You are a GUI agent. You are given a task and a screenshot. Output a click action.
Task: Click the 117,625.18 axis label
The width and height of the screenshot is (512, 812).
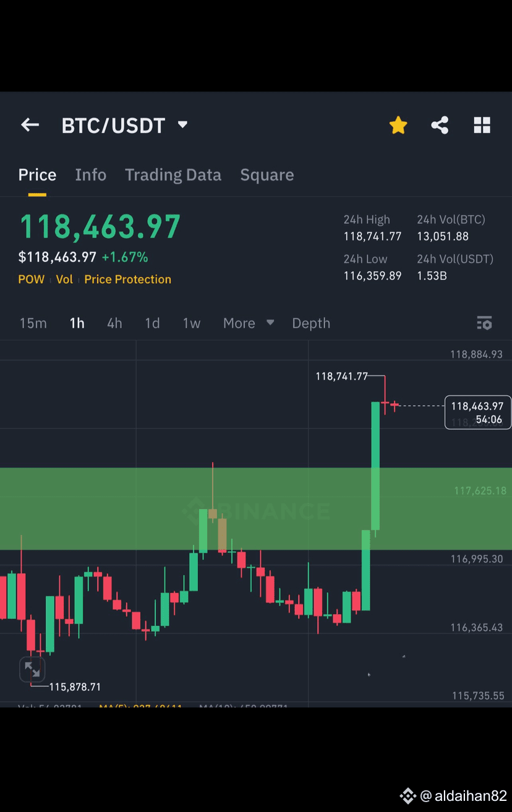(480, 490)
